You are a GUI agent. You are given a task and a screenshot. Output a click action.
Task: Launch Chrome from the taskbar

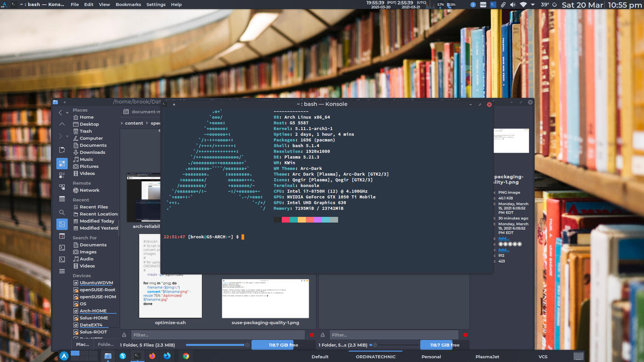tap(186, 356)
